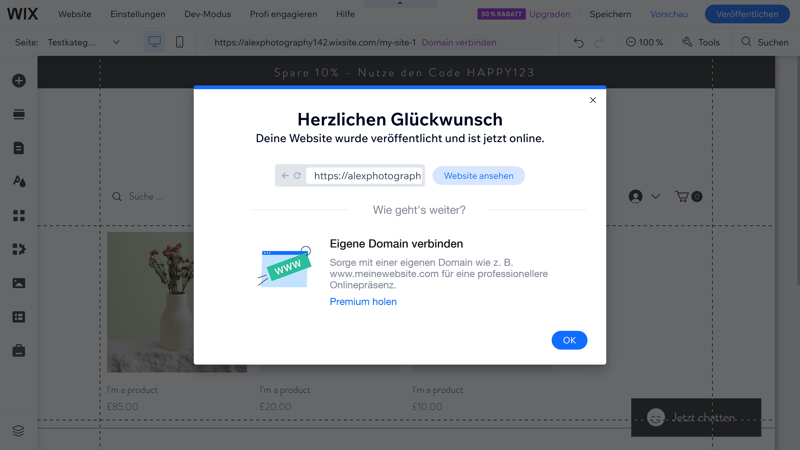Click the Eigene Domain verbinden heading
This screenshot has height=450, width=800.
click(x=396, y=244)
